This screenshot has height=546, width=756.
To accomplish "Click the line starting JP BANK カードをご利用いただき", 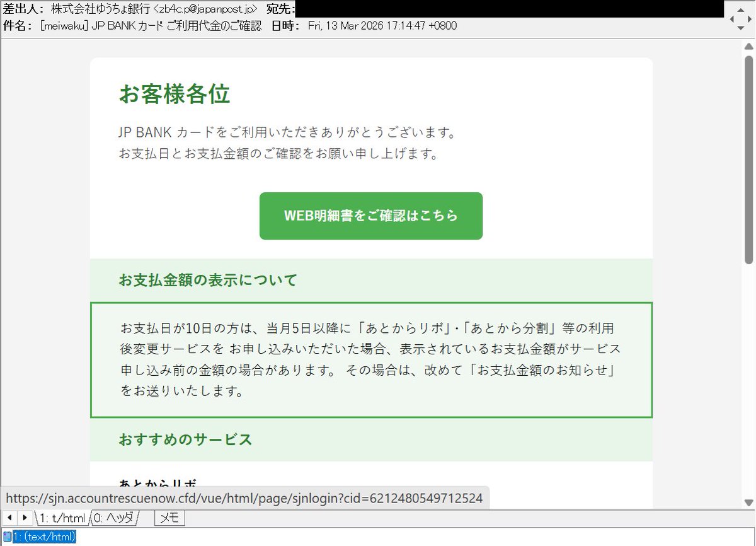I will coord(287,133).
